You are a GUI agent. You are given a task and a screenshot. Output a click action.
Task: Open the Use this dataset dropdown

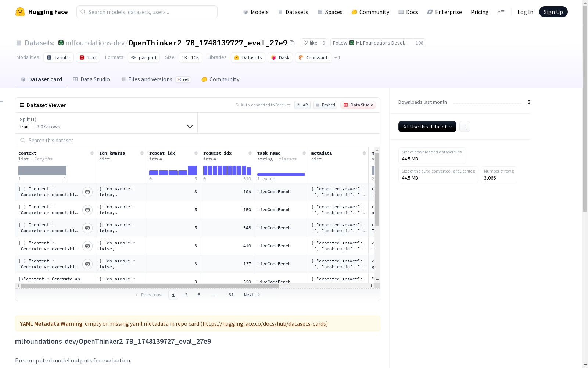427,127
